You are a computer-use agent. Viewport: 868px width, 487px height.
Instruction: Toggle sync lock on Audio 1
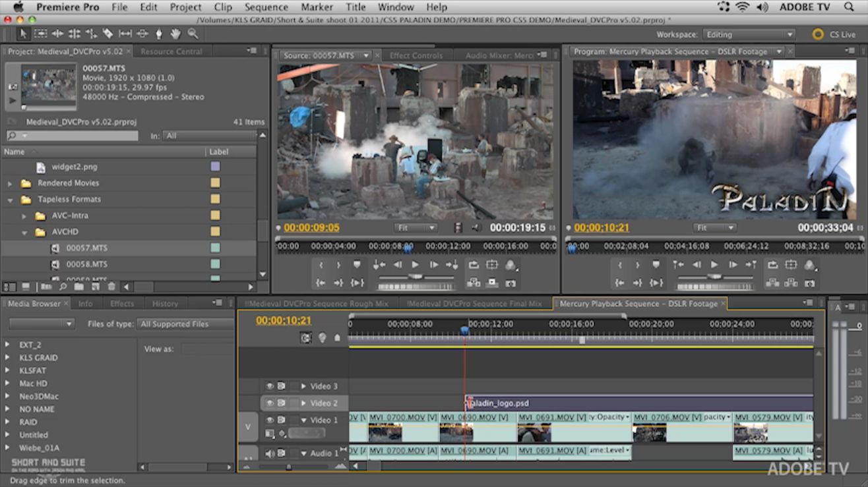coord(282,453)
